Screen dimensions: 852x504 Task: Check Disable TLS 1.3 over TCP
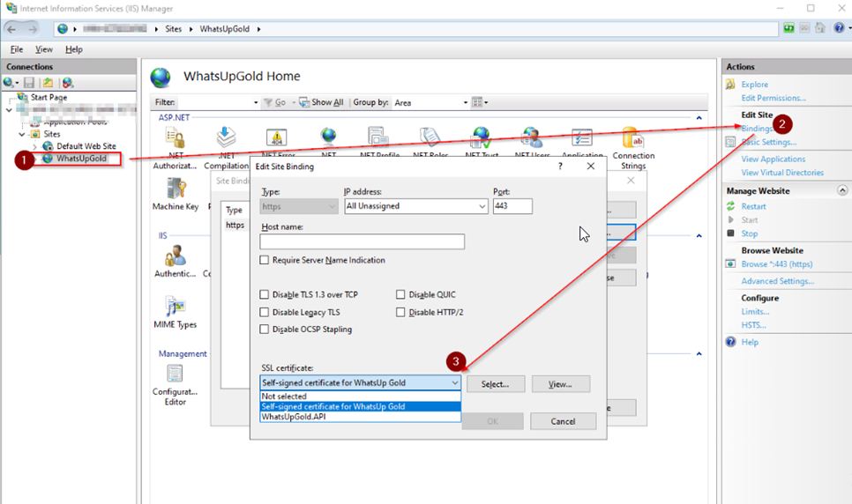tap(264, 294)
